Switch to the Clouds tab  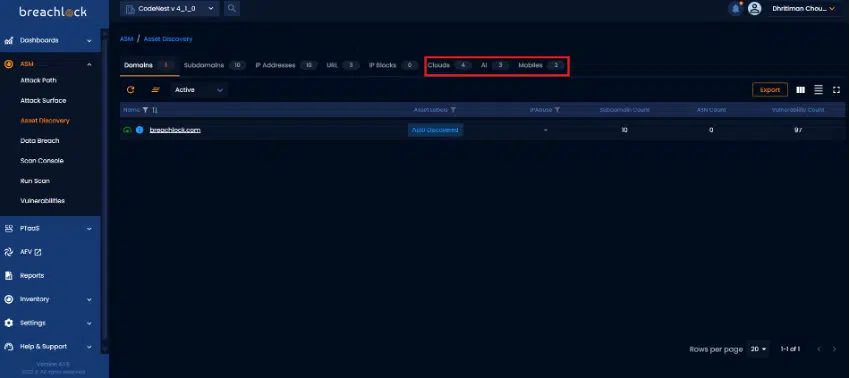449,65
